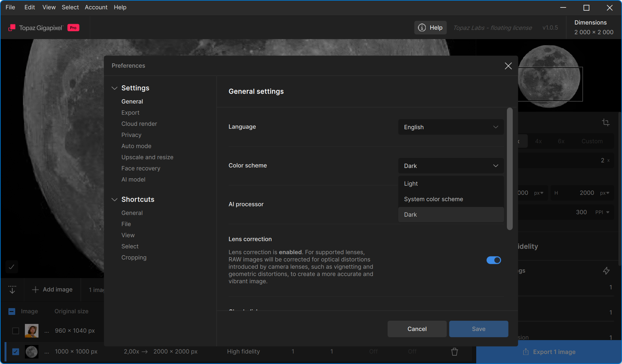Open the Language dropdown
The width and height of the screenshot is (622, 364).
451,127
